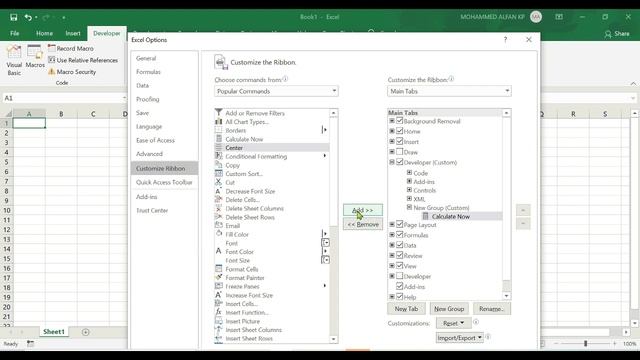
Task: Select the Email command icon
Action: point(219,225)
